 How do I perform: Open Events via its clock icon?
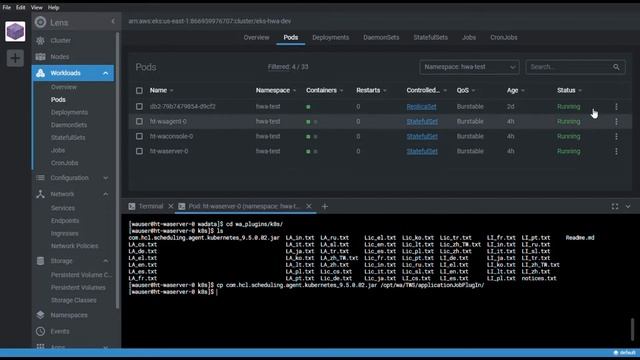[x=40, y=331]
